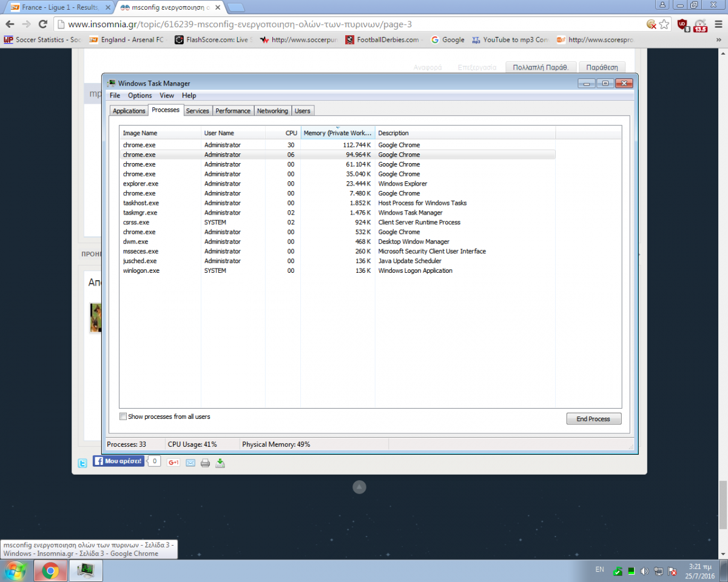Open the Chrome hamburger menu
The image size is (728, 582).
point(718,24)
